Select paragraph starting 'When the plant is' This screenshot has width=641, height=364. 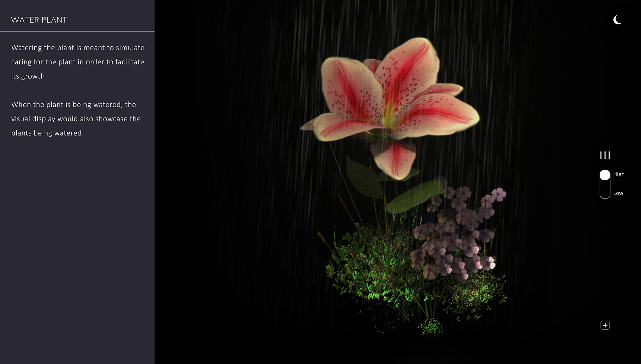tap(76, 119)
